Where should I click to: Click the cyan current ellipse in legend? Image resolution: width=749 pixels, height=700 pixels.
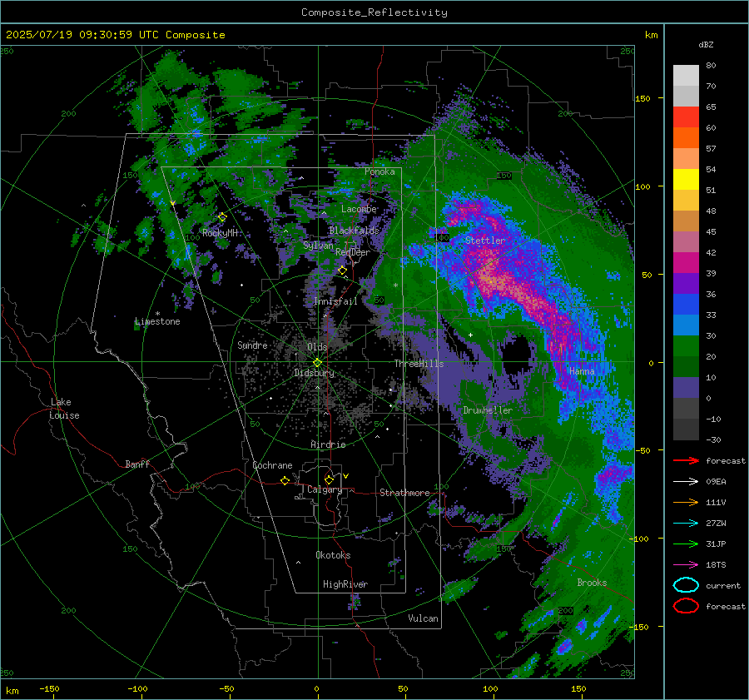(686, 585)
